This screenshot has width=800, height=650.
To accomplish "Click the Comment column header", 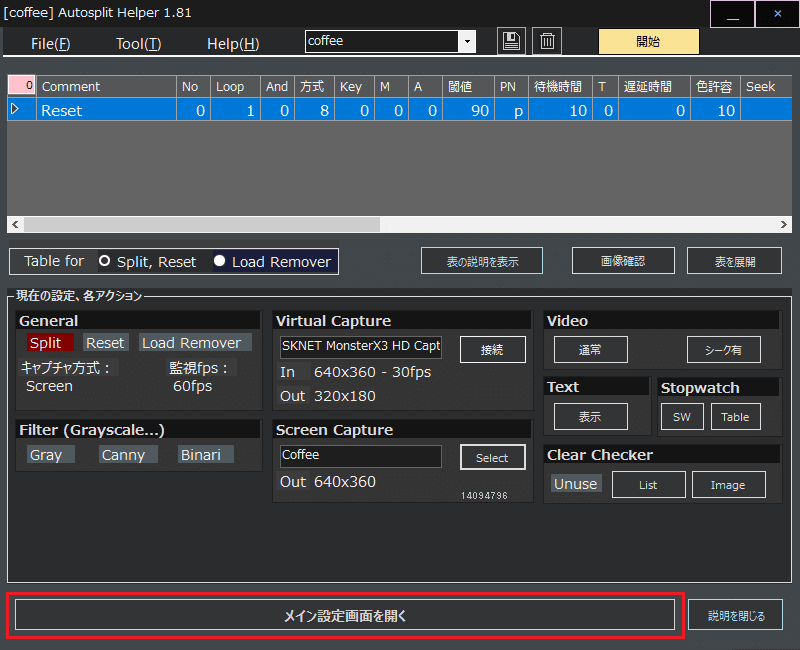I will [x=106, y=86].
